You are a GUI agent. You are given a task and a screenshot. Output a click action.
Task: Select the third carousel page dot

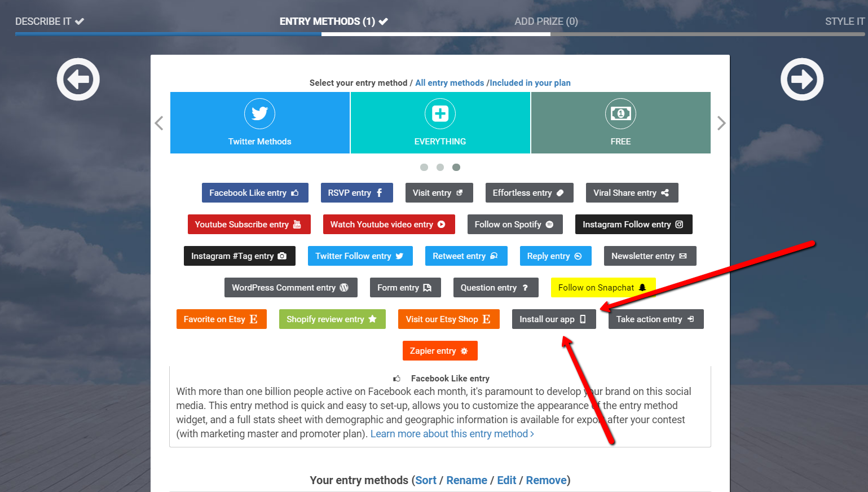point(456,167)
